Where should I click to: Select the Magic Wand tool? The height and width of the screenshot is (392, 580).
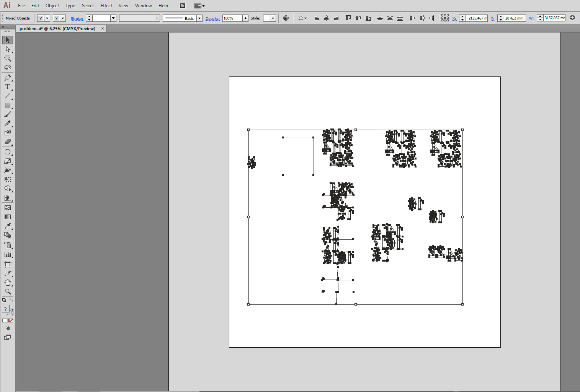pos(8,59)
